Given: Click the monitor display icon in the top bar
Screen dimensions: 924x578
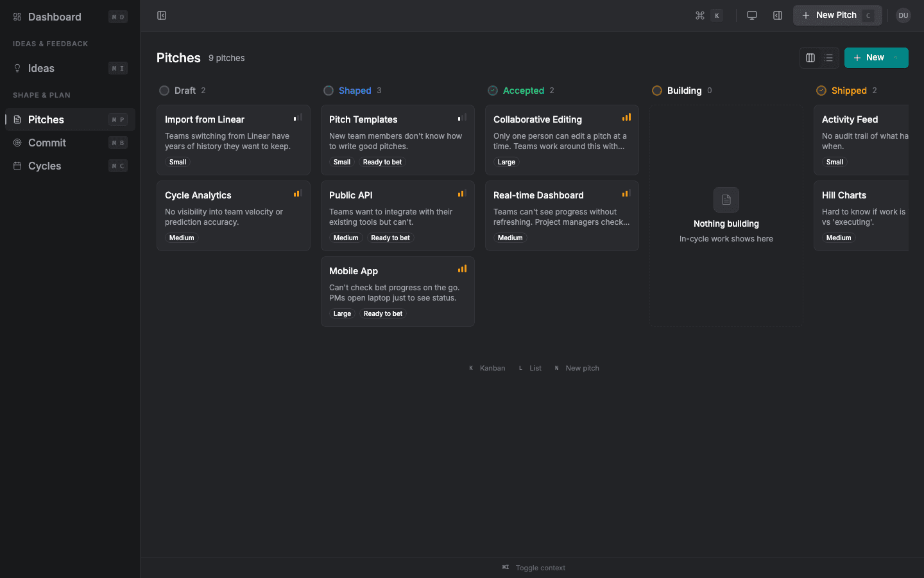Looking at the screenshot, I should click(x=751, y=15).
